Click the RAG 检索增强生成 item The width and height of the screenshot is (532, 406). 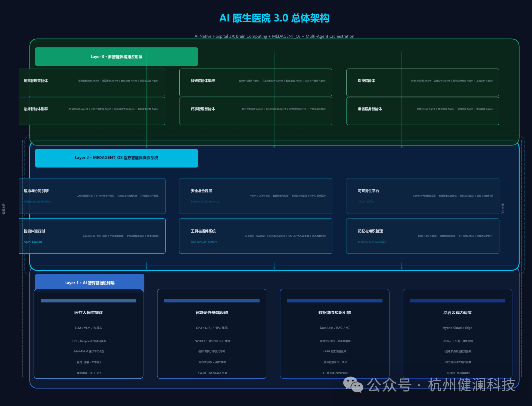(334, 351)
